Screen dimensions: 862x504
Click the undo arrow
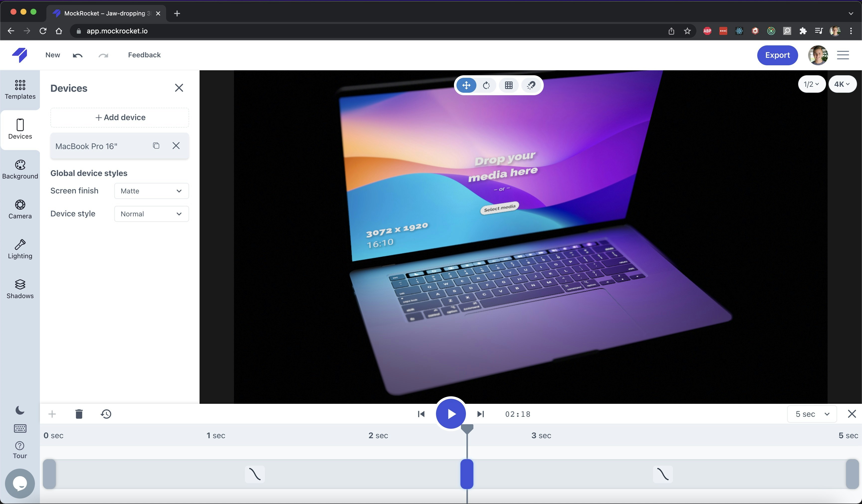coord(78,55)
